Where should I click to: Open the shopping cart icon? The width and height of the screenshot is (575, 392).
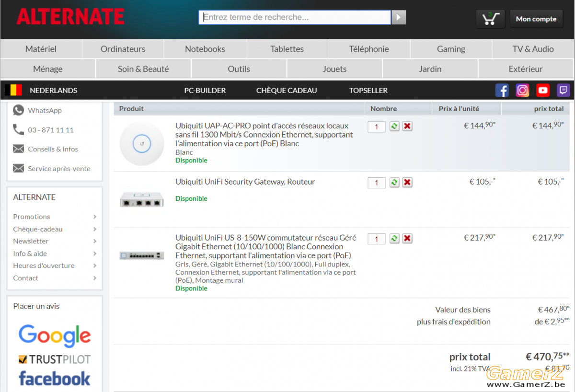coord(490,19)
